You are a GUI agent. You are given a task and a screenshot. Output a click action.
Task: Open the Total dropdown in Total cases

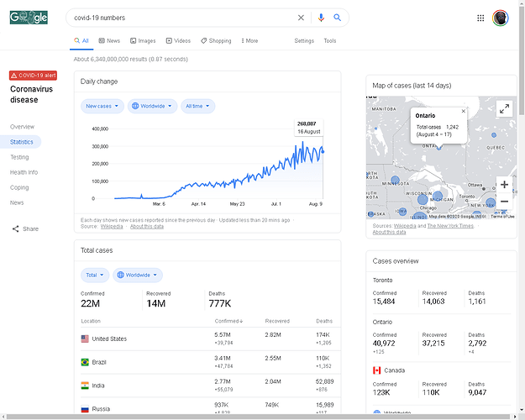(x=95, y=275)
